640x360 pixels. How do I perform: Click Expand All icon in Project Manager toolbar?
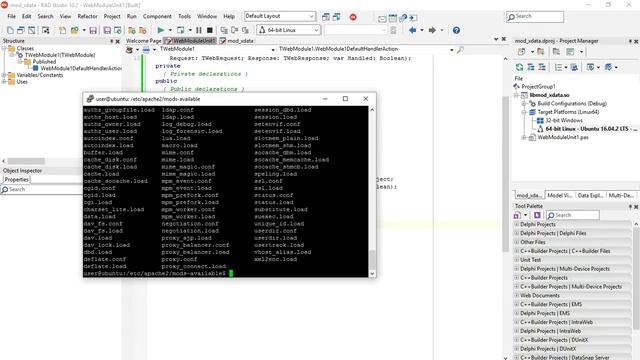pos(531,67)
